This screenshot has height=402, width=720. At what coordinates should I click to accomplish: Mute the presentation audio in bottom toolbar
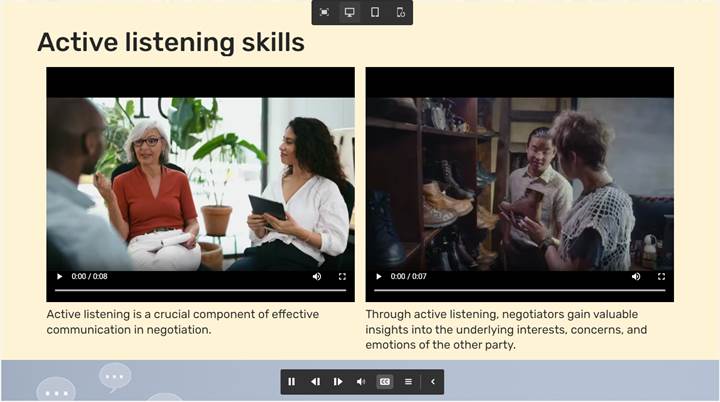(361, 381)
